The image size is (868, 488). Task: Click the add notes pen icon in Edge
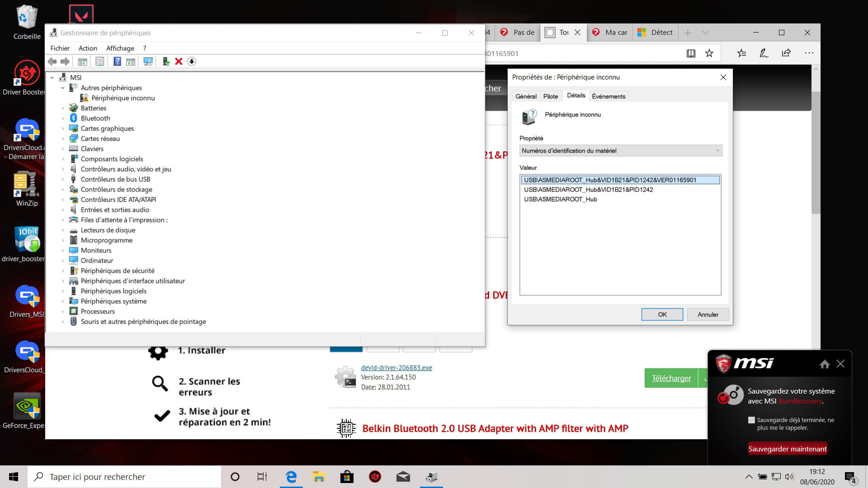[x=764, y=53]
